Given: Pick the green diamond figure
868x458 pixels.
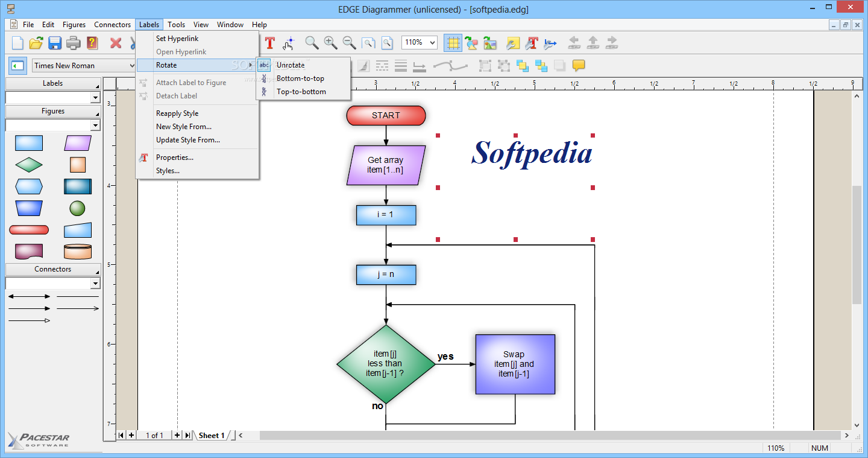Looking at the screenshot, I should point(29,164).
